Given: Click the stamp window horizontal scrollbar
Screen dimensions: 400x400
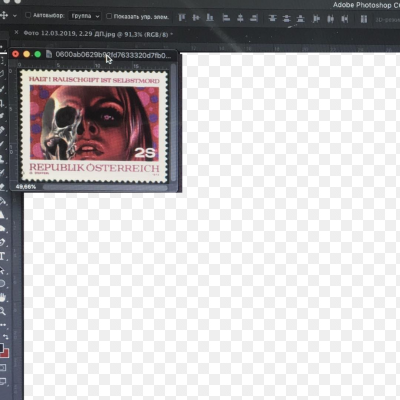Looking at the screenshot, I should click(105, 187).
